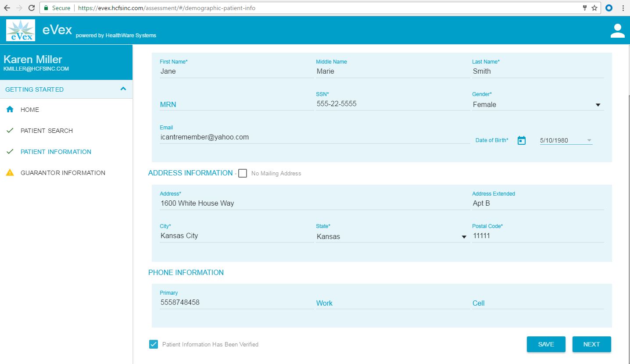
Task: Open the user account profile icon
Action: pyautogui.click(x=617, y=31)
